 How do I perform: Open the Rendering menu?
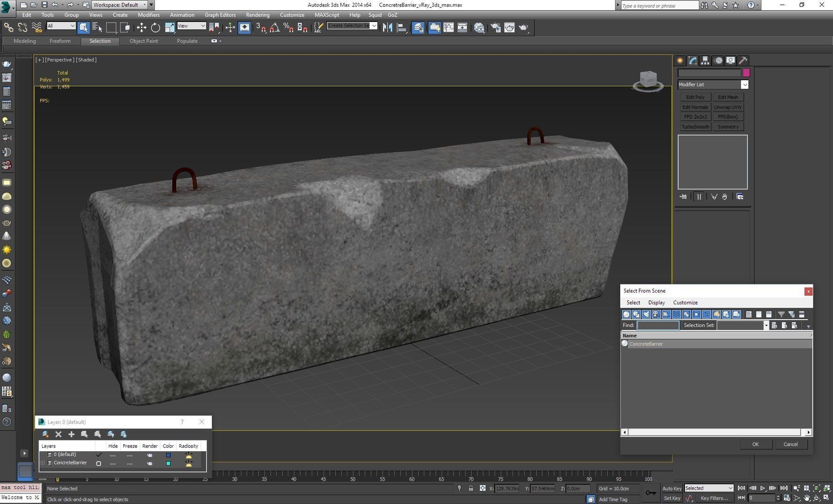click(258, 15)
